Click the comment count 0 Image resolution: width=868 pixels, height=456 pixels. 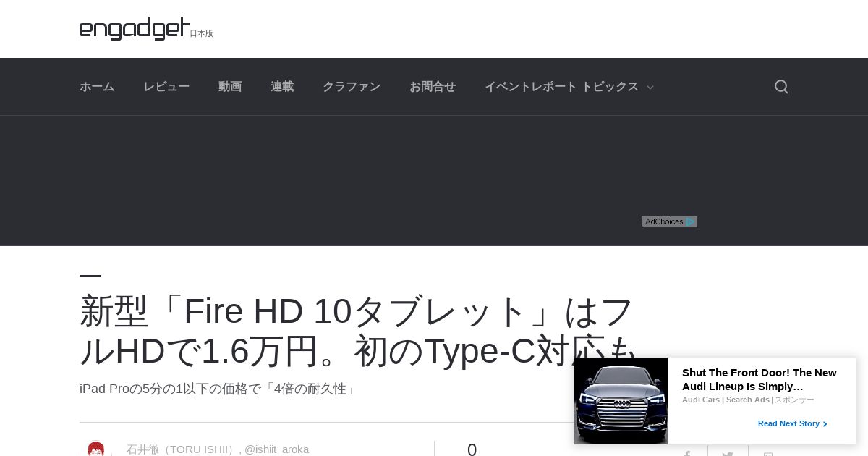point(472,449)
